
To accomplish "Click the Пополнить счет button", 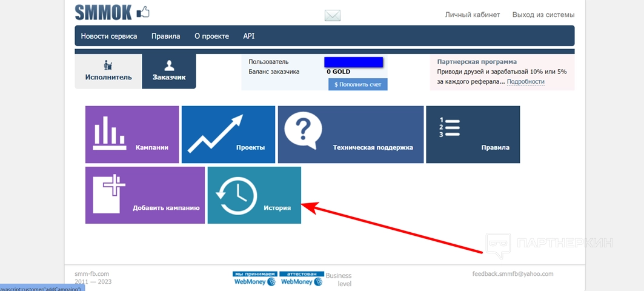I will click(357, 84).
